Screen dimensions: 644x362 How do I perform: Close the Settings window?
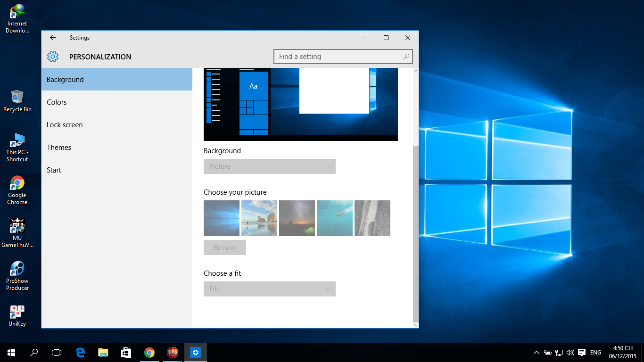(x=408, y=38)
